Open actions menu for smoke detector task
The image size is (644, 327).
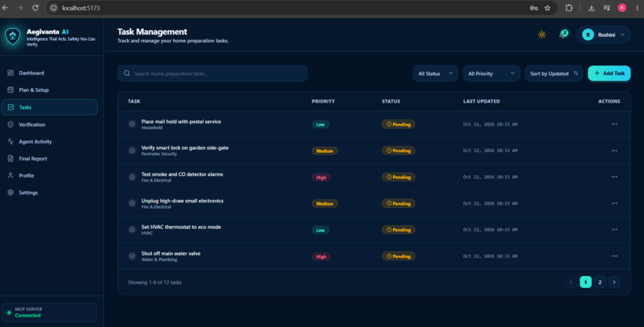tap(614, 177)
